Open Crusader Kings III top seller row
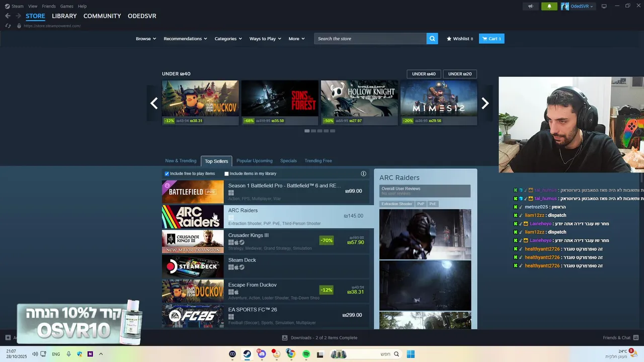The image size is (644, 362). (266, 241)
